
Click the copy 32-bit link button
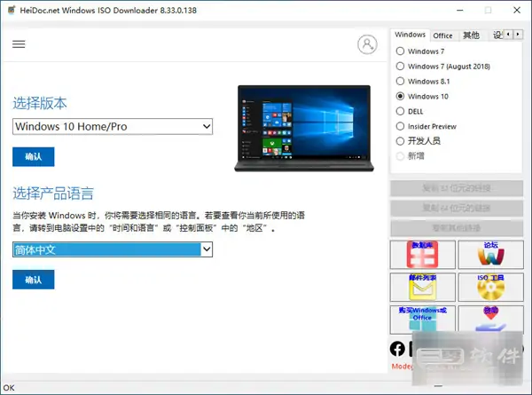click(457, 188)
